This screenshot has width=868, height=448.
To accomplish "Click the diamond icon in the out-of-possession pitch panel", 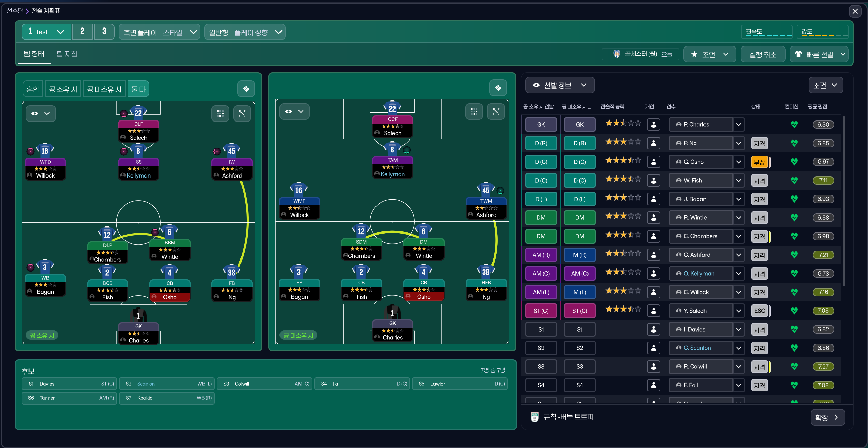I will click(498, 88).
